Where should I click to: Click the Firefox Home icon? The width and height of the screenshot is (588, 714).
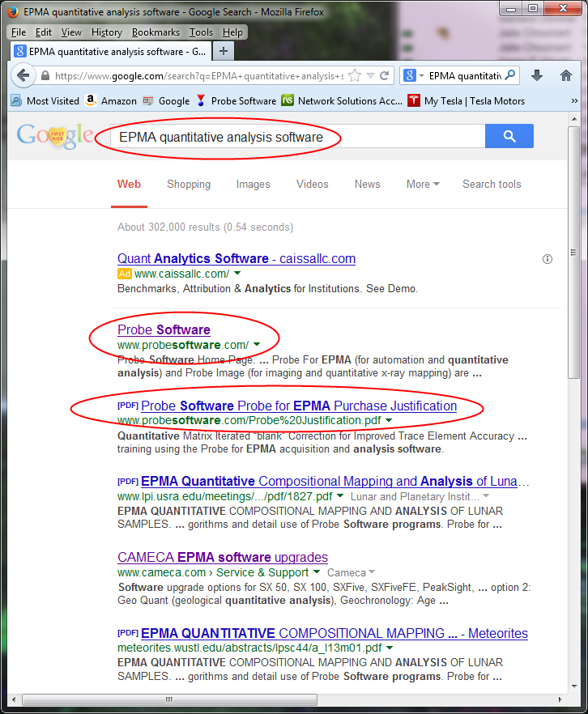[x=566, y=75]
